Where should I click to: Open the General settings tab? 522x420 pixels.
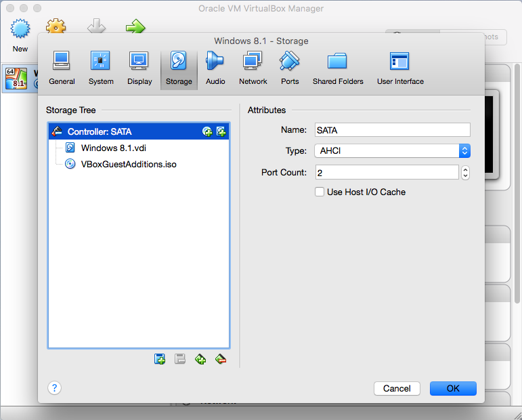[x=62, y=68]
